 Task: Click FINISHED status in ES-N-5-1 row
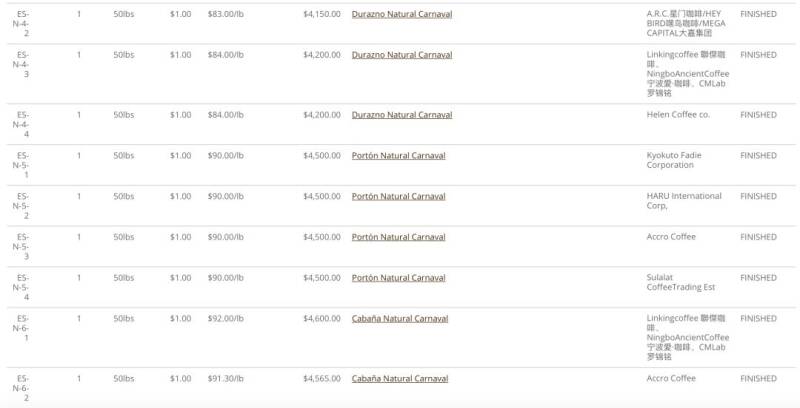758,156
